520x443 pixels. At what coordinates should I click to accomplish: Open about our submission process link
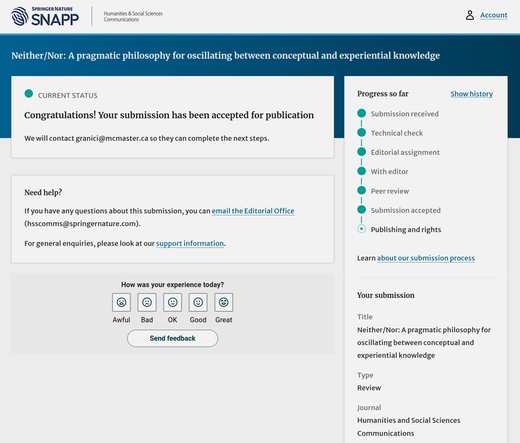coord(426,258)
